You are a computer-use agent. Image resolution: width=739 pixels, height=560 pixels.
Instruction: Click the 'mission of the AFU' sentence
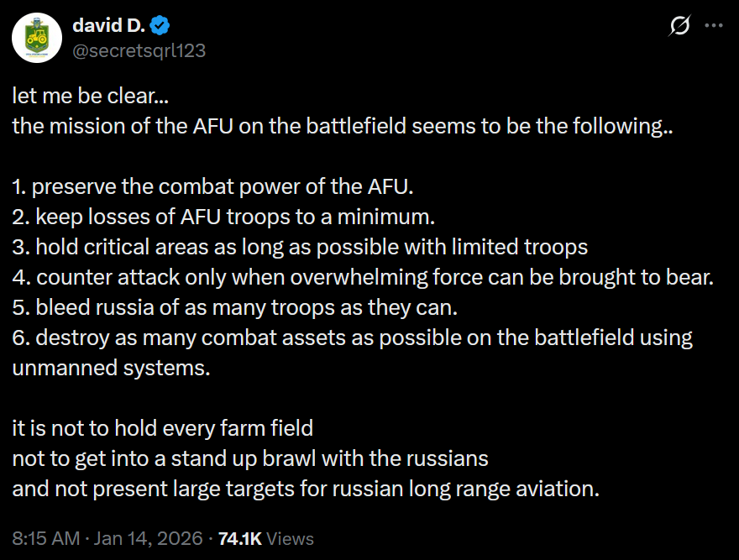[343, 126]
